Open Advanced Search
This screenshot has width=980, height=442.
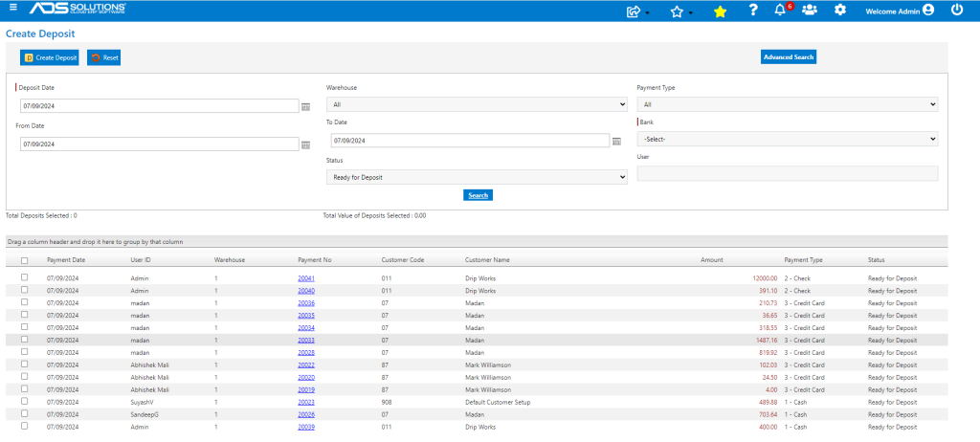[789, 56]
